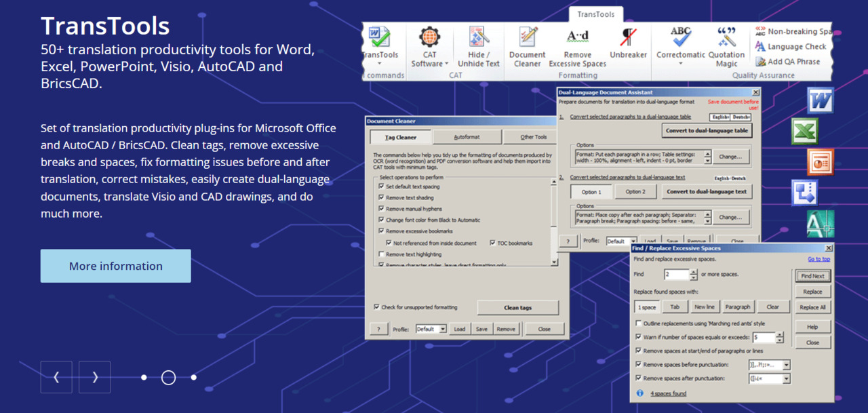Image resolution: width=868 pixels, height=413 pixels.
Task: Choose Paragraph as replacement
Action: click(738, 307)
